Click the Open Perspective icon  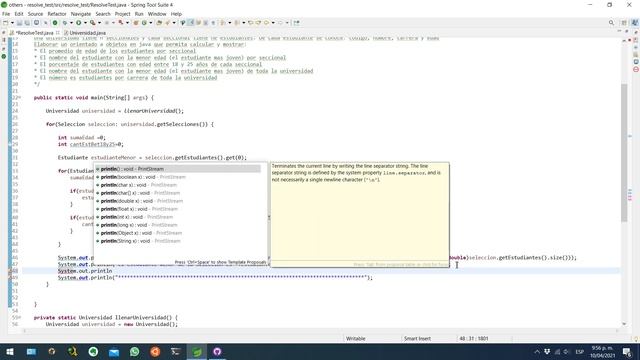point(624,23)
